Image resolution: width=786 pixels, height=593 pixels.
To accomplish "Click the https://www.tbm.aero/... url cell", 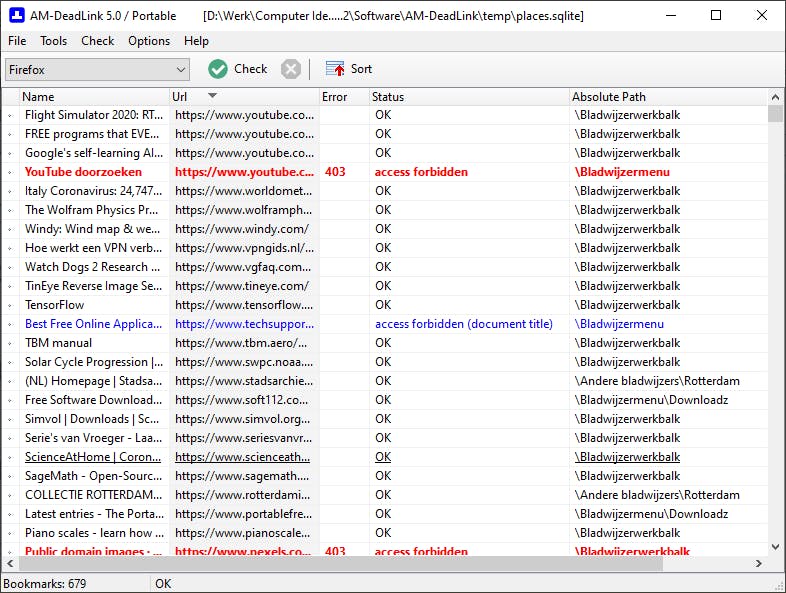I will [x=241, y=343].
